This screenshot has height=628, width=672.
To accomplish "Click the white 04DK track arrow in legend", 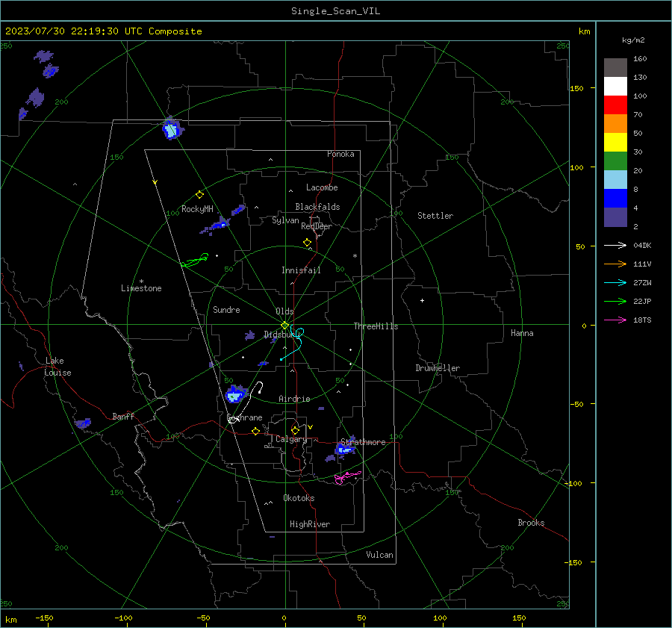I will (615, 245).
